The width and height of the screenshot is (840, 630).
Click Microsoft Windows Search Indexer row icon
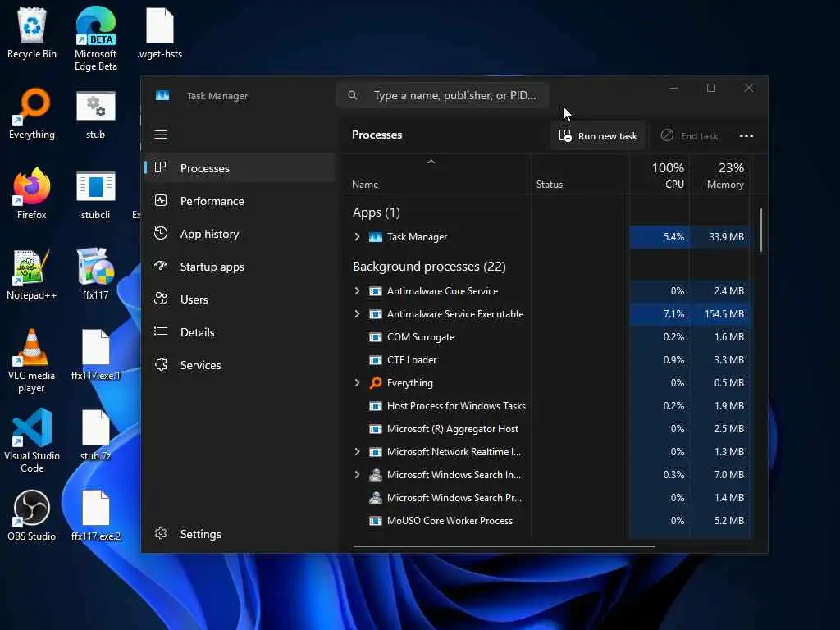point(376,475)
